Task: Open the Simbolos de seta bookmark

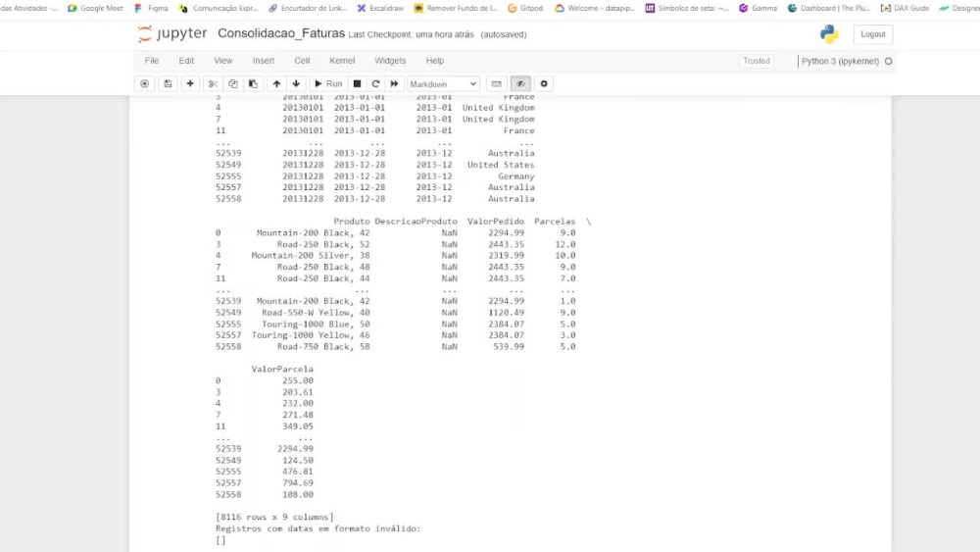Action: pyautogui.click(x=687, y=8)
